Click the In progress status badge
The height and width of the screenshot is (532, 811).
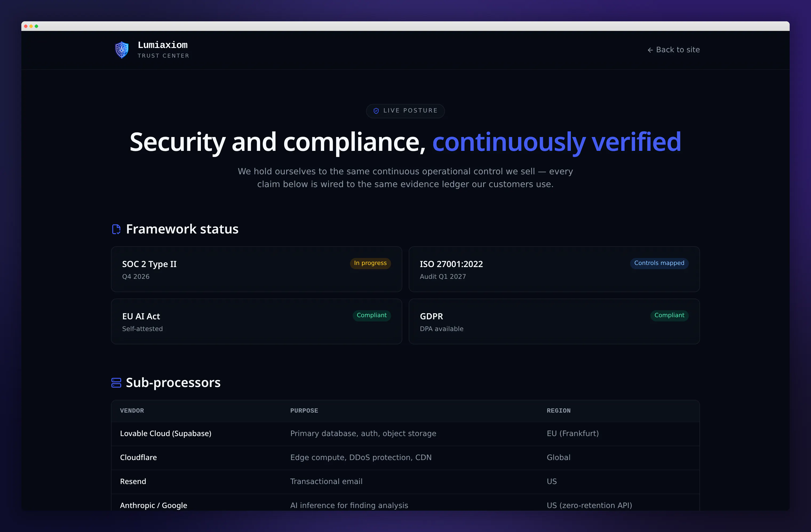(x=370, y=263)
